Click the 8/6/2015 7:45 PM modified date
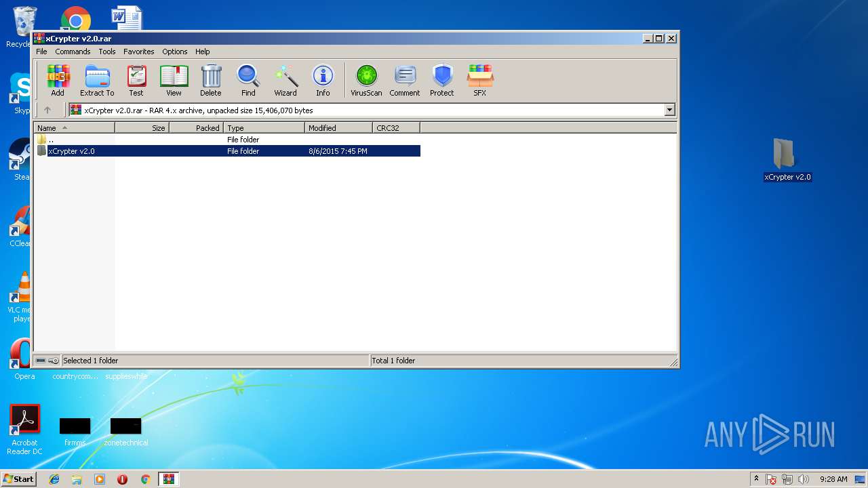The image size is (868, 488). click(338, 151)
